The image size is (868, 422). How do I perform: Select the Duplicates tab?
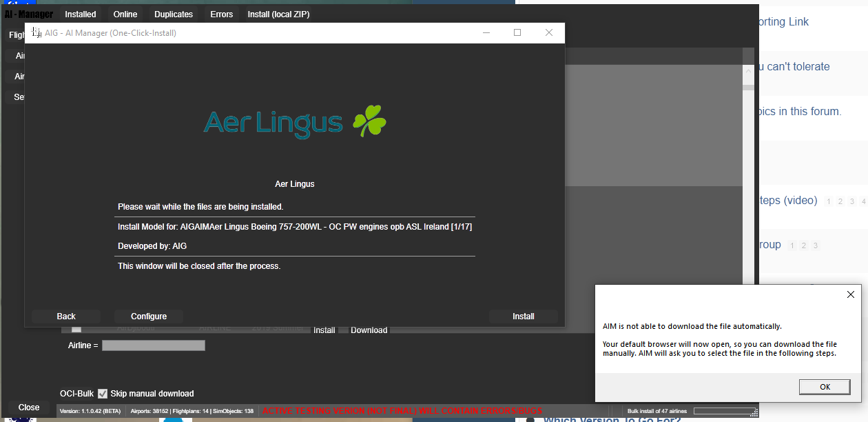(174, 14)
